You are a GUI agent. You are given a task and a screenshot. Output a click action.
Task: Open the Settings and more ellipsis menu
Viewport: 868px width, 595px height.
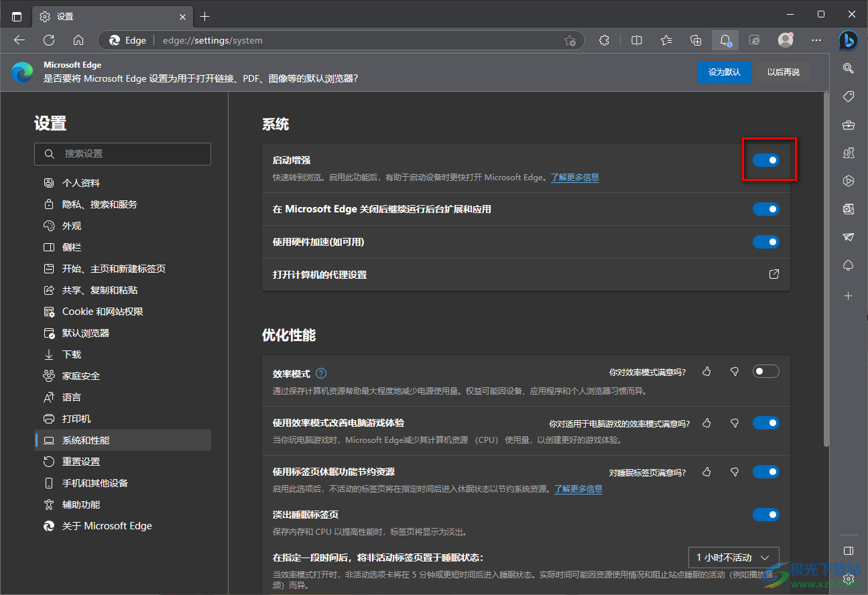click(x=816, y=40)
